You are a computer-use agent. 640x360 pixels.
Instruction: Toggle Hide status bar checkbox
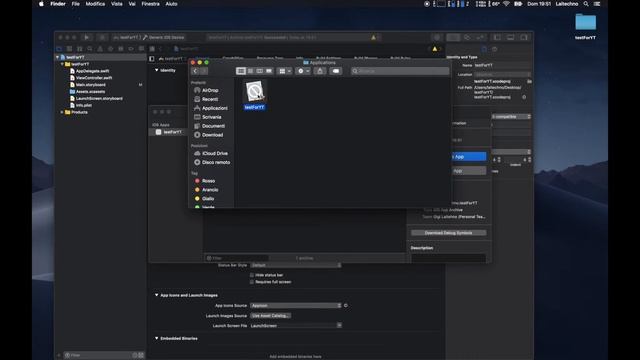252,275
